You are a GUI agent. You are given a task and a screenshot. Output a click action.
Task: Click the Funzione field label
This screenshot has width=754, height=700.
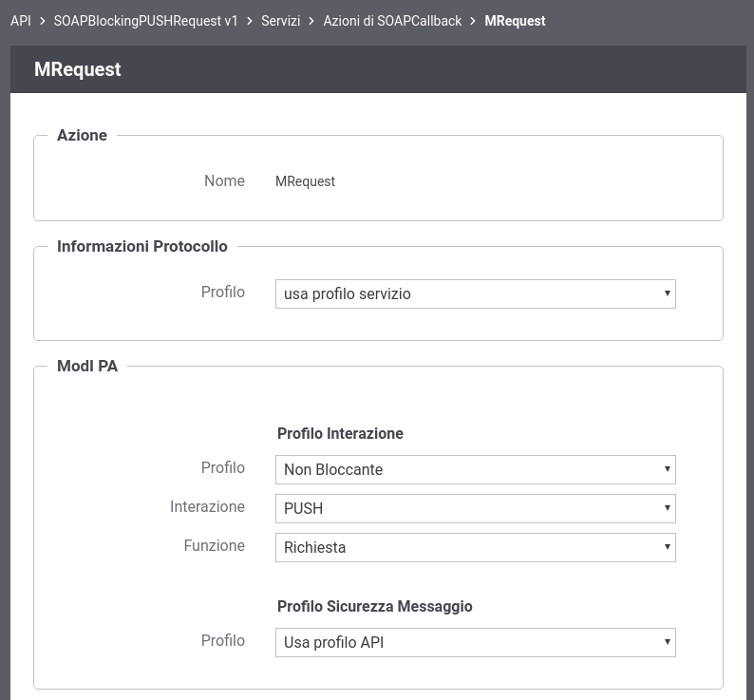(215, 545)
